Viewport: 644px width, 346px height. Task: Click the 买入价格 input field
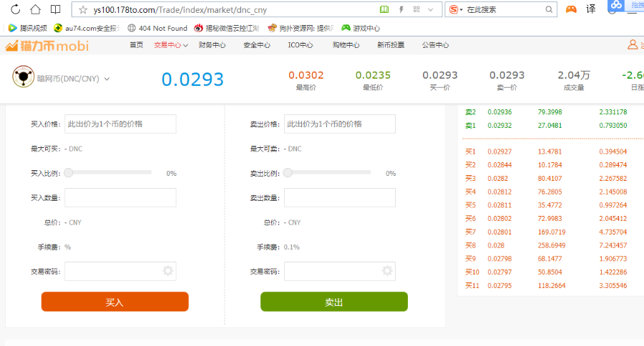click(120, 124)
